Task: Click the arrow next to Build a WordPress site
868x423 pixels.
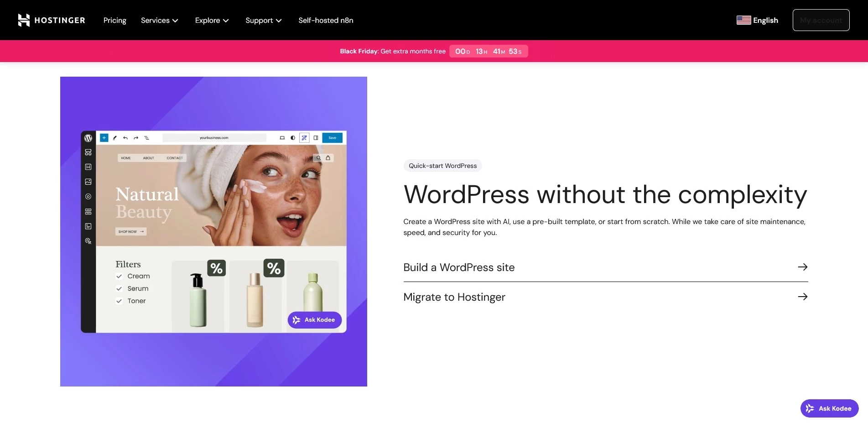Action: coord(802,267)
